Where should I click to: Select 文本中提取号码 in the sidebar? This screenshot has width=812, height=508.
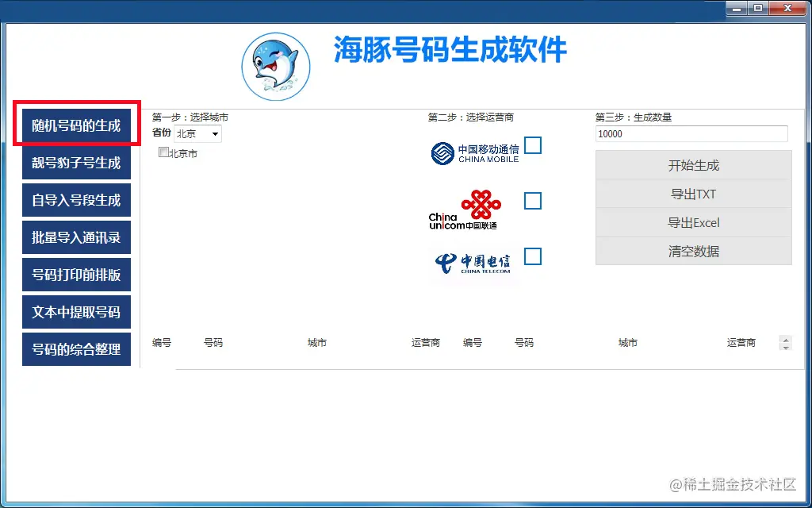76,311
